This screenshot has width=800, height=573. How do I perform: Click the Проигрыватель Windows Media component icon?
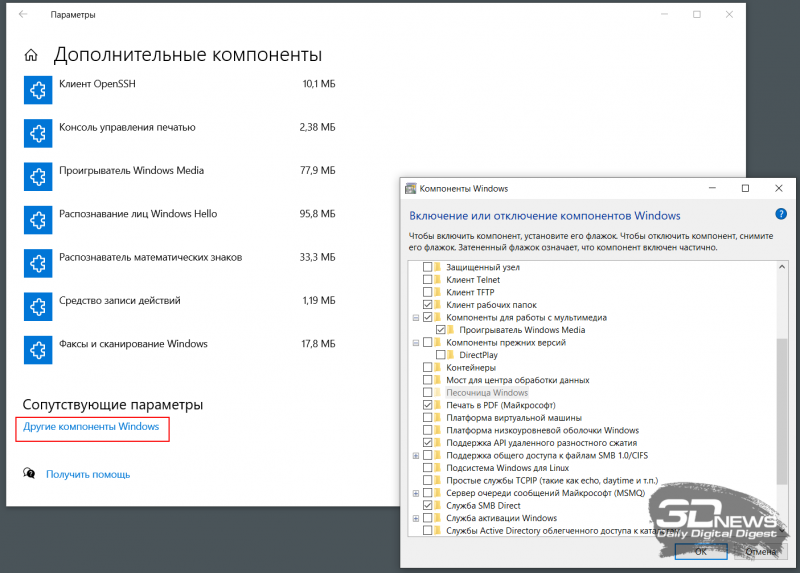[37, 175]
